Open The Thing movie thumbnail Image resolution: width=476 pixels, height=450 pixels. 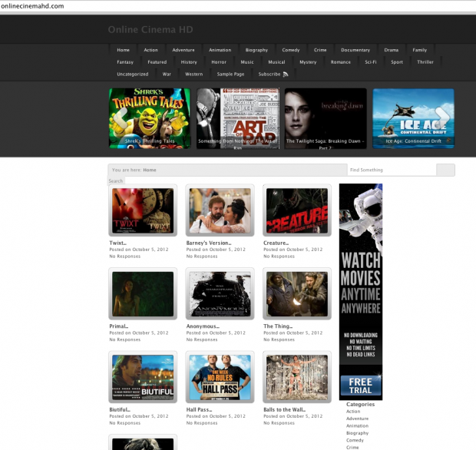297,294
